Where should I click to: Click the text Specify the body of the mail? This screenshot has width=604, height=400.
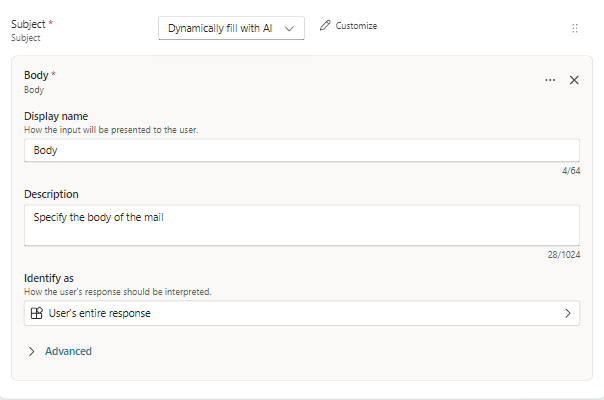tap(98, 216)
